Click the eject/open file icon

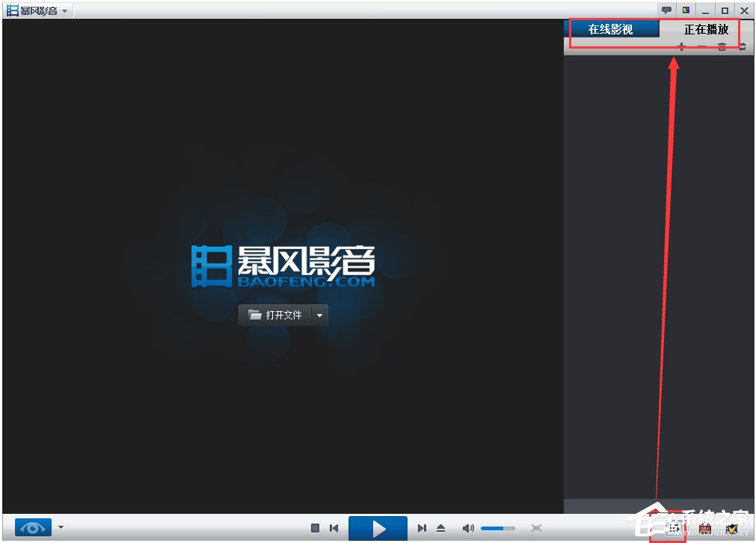pos(440,528)
